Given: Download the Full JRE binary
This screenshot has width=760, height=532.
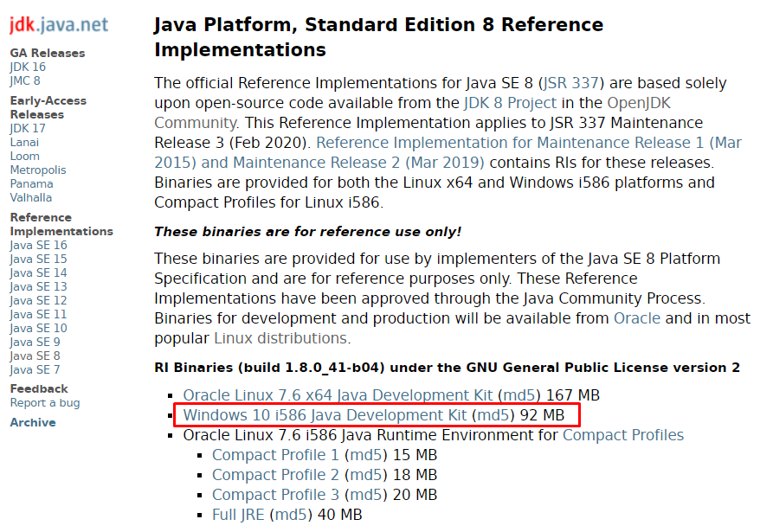Looking at the screenshot, I should click(237, 515).
